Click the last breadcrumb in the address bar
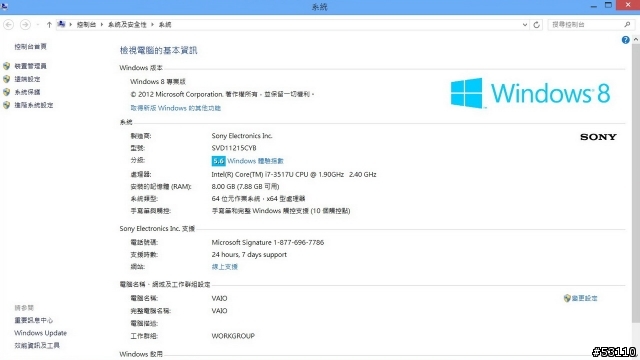Image resolution: width=640 pixels, height=360 pixels. pos(165,25)
